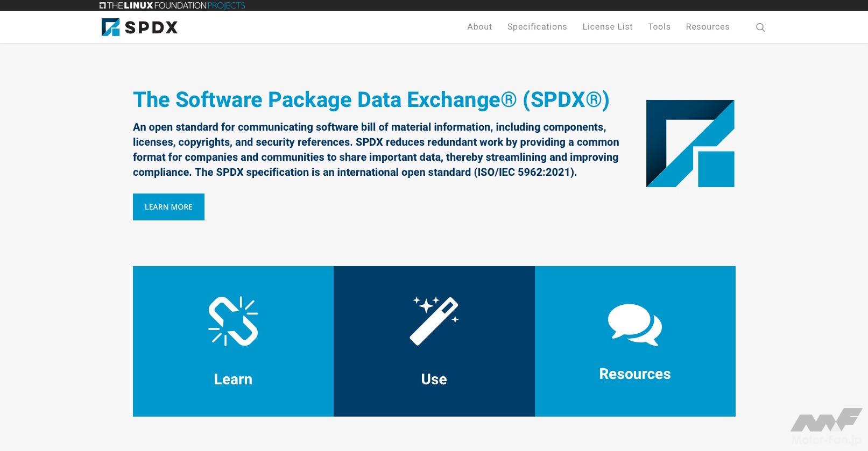Click the large SPDX emblem graphic
This screenshot has width=868, height=451.
click(690, 144)
